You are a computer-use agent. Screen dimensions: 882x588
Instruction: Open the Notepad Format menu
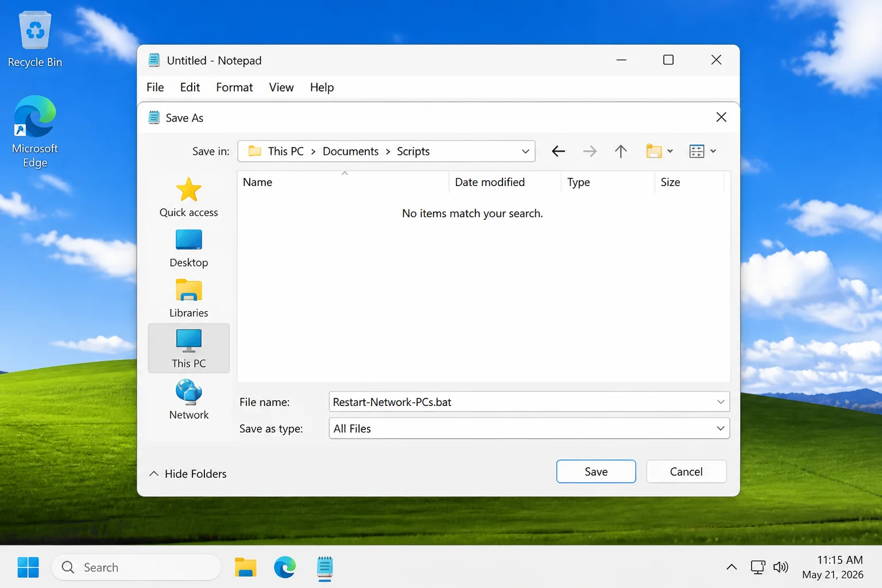[x=234, y=87]
